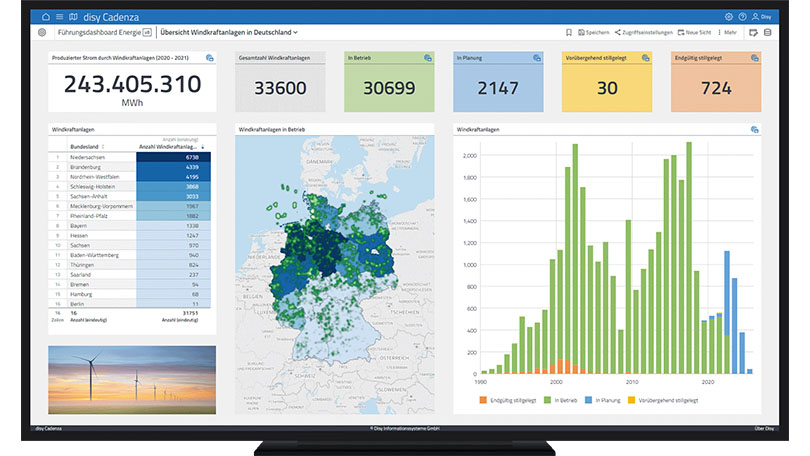
Task: Select the Thüringen table row
Action: click(x=130, y=265)
